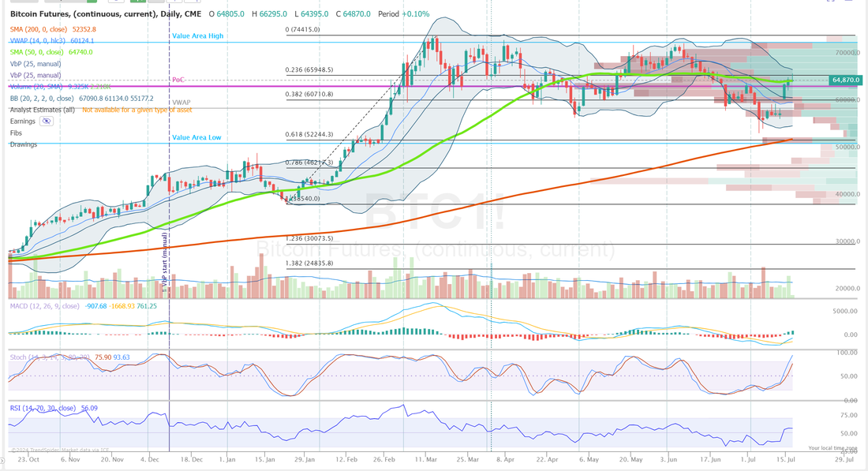The image size is (868, 471).
Task: Select the SMA (200, 0, close) indicator label
Action: [x=38, y=29]
